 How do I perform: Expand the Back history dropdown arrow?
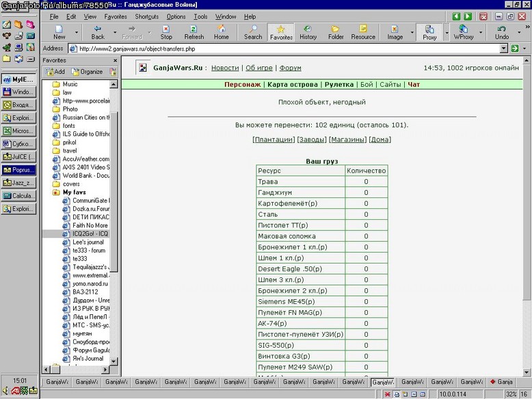(115, 33)
